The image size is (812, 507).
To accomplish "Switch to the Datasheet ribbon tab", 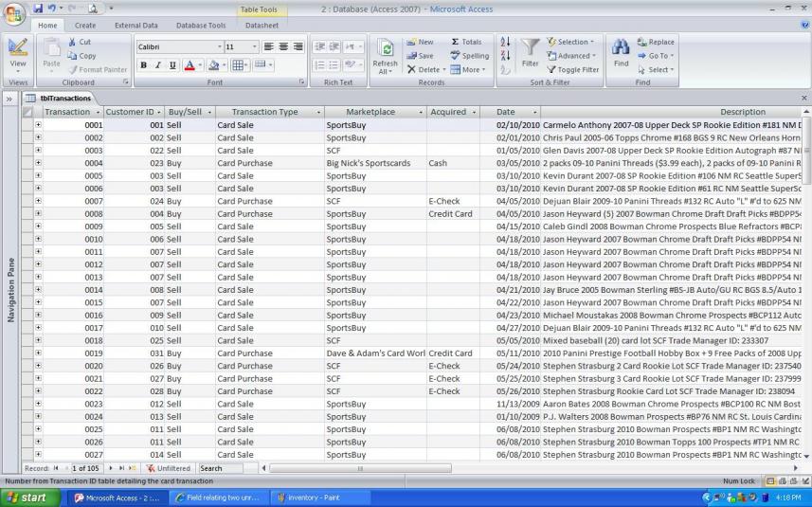I will click(x=262, y=26).
